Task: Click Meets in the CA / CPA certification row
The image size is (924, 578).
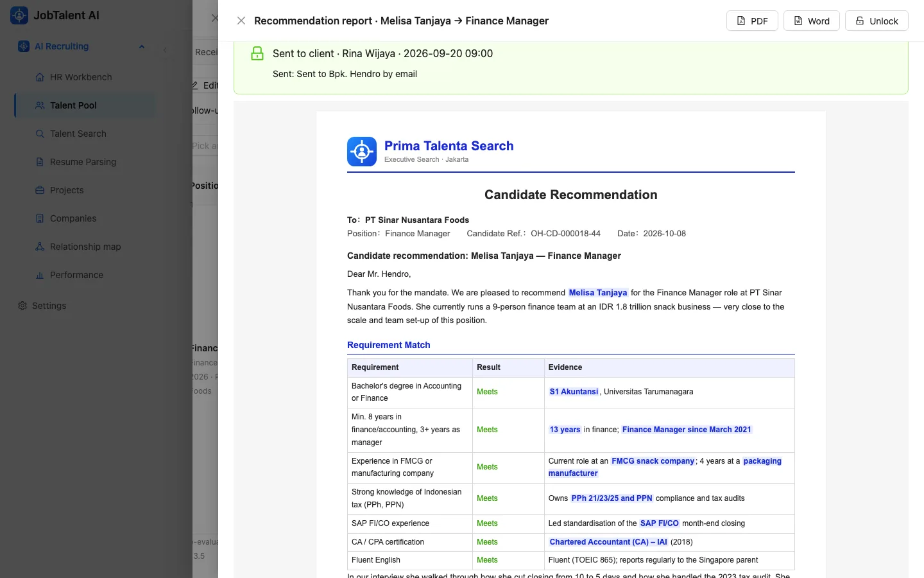Action: (487, 542)
